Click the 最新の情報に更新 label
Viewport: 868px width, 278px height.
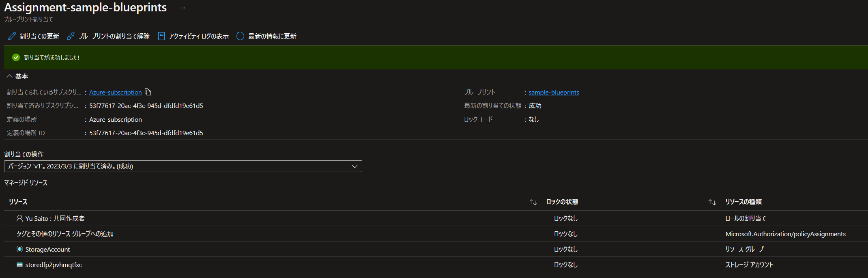click(272, 36)
